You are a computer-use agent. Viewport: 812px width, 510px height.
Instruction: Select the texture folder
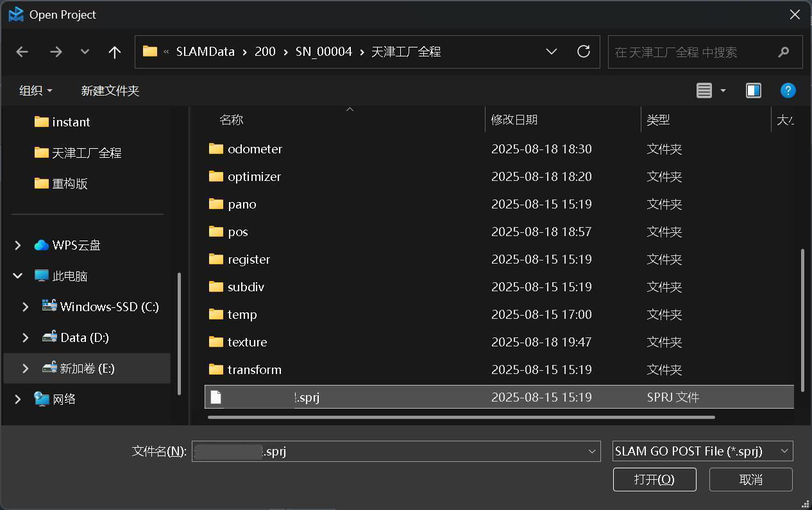pos(238,342)
